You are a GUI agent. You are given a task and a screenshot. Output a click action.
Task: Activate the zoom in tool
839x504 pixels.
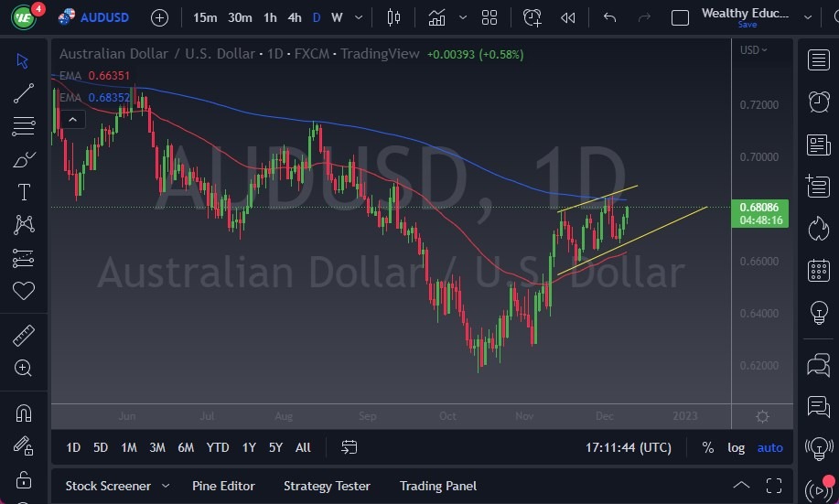point(23,368)
